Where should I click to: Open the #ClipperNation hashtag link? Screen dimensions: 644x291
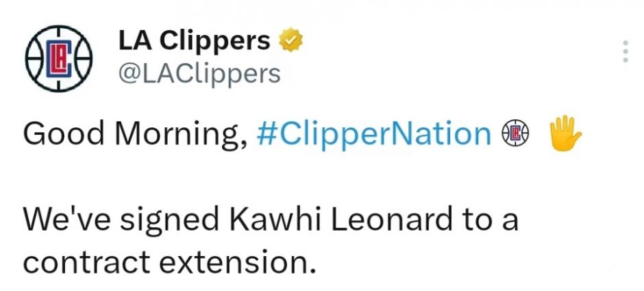point(374,135)
